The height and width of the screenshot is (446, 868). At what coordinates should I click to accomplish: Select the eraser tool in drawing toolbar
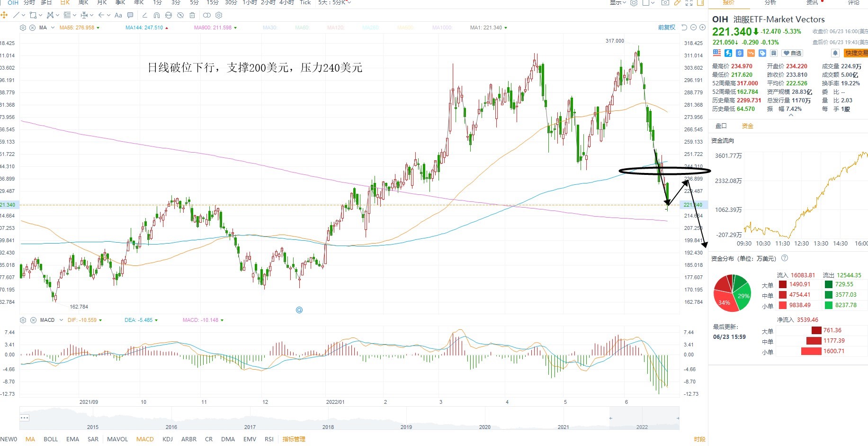[x=145, y=15]
